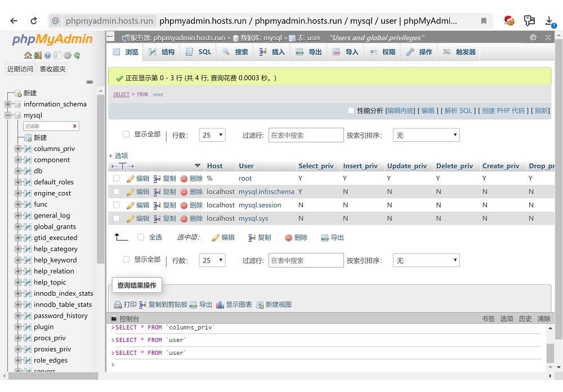Open the bottom row count dropdown (25)

coord(212,260)
